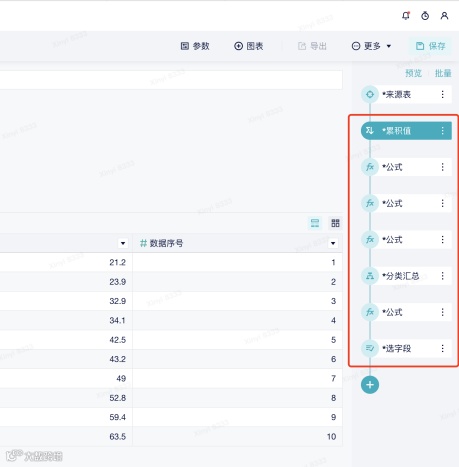Click the 图表 chart button
The width and height of the screenshot is (459, 467).
(249, 46)
